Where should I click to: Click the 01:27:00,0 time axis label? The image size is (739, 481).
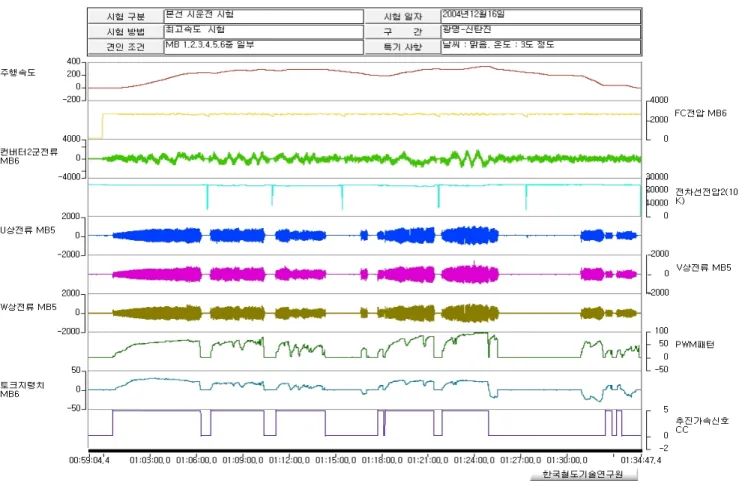point(520,460)
